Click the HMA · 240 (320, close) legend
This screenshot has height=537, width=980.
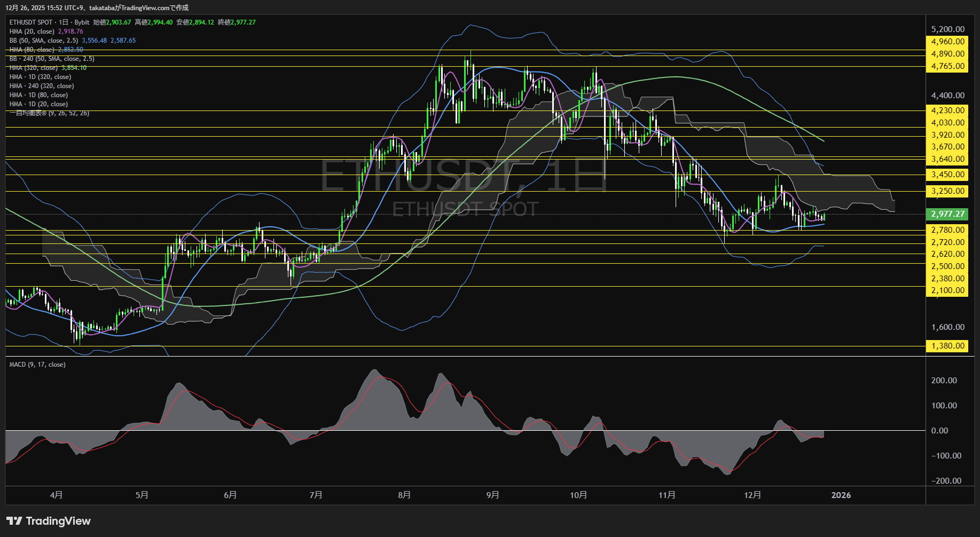point(42,86)
